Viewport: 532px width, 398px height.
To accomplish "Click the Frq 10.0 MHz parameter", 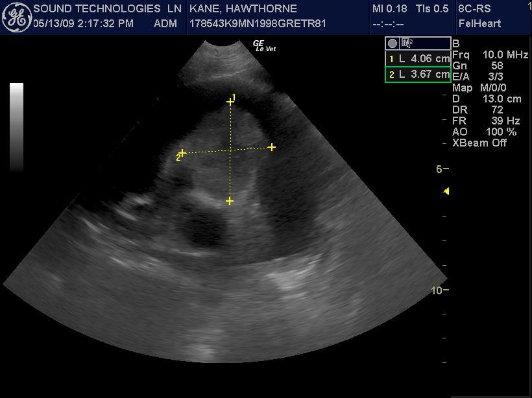I will click(x=490, y=55).
